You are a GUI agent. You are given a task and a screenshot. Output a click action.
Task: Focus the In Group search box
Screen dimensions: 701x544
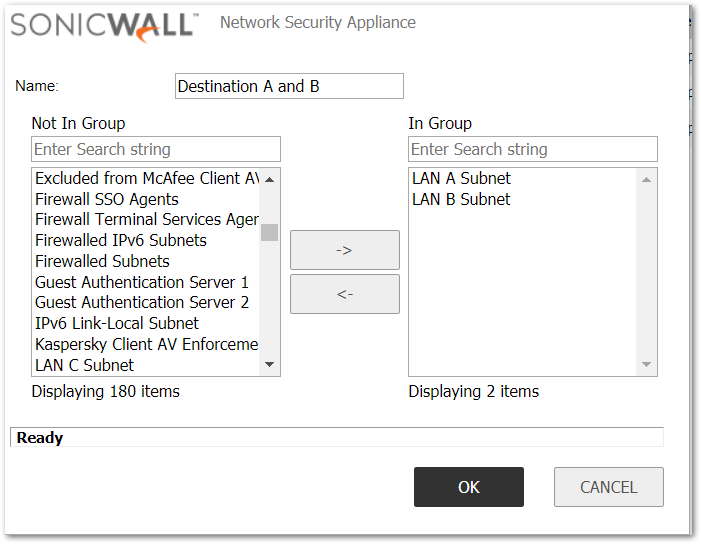533,149
